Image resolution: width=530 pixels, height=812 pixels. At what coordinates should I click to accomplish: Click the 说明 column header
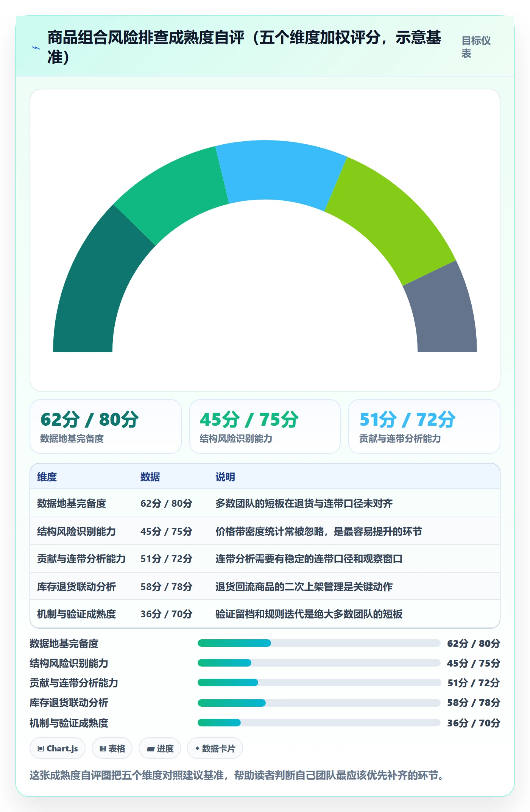tap(225, 477)
